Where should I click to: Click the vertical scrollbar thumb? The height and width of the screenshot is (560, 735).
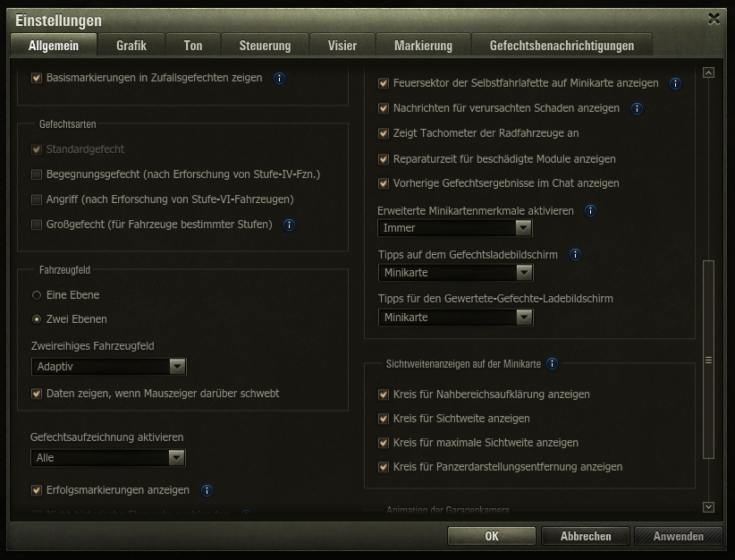point(708,360)
